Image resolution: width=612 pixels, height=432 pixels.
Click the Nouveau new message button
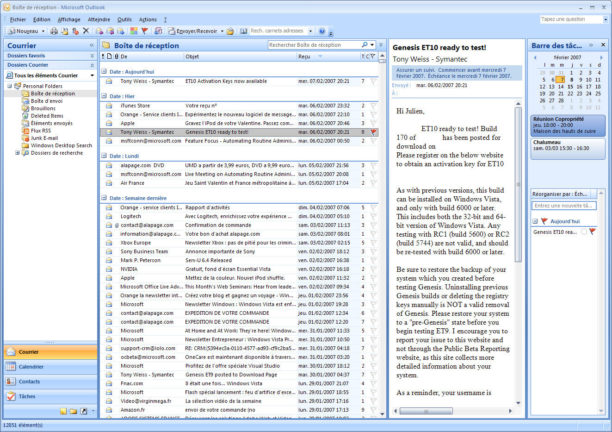[x=23, y=31]
